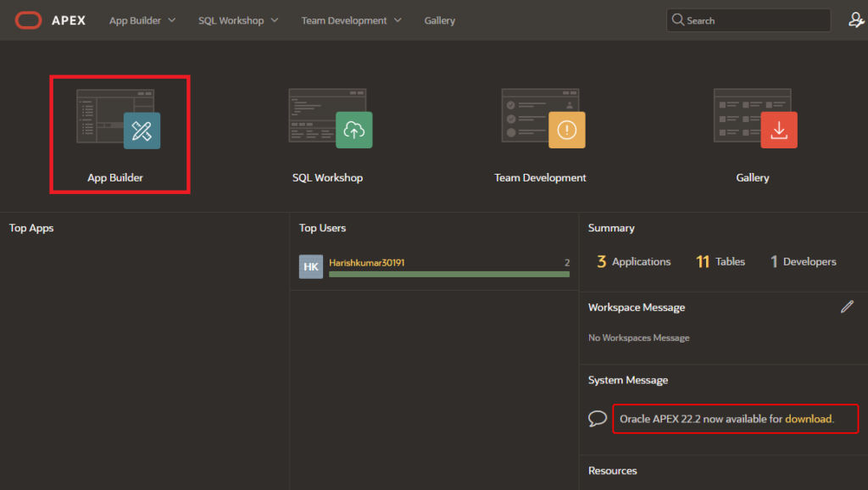Select Gallery in the top navigation
The image size is (868, 490).
[x=440, y=20]
